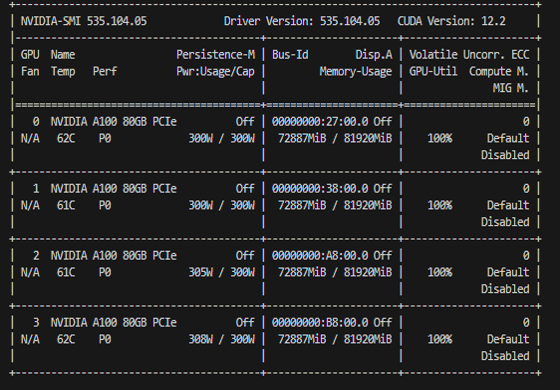Click the Volatile Uncorr. ECC header
Screen dimensions: 560x390
coord(469,55)
